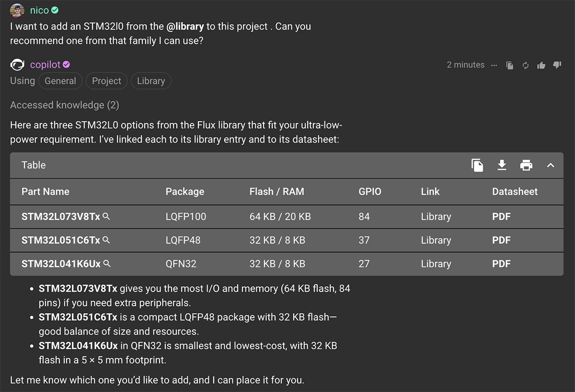This screenshot has width=575, height=392.
Task: Regenerate the copilot response
Action: tap(526, 66)
